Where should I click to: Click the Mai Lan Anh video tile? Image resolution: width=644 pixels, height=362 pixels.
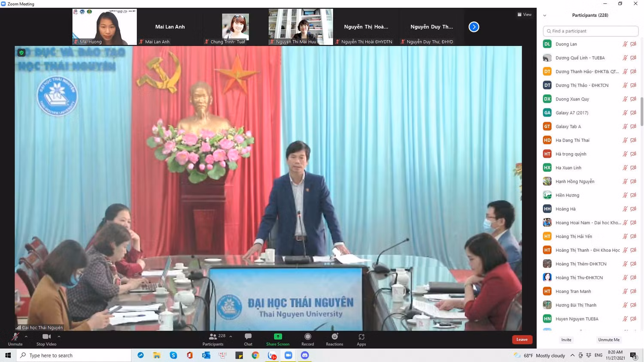[170, 27]
